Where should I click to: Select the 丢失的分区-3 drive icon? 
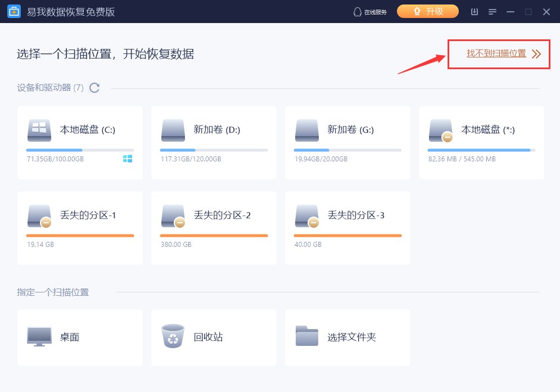[x=307, y=216]
